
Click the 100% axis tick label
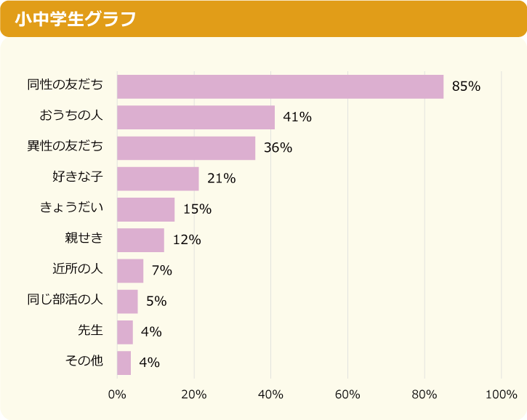pyautogui.click(x=501, y=394)
